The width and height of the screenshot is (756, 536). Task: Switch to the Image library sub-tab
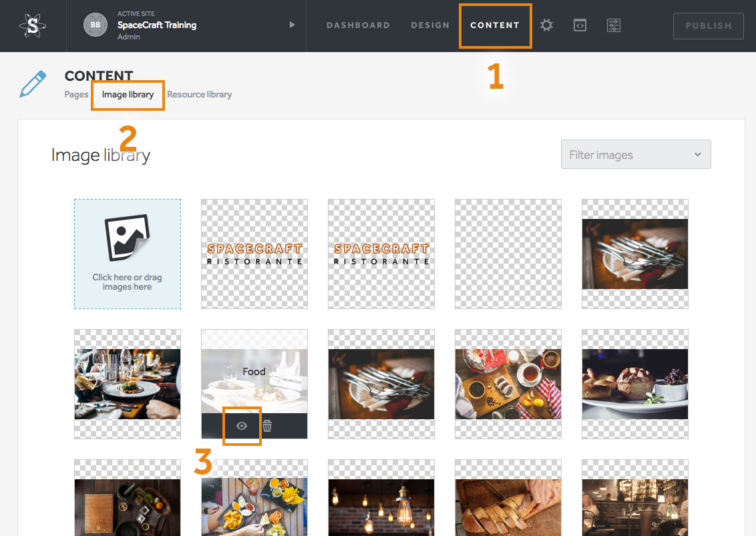(x=128, y=95)
